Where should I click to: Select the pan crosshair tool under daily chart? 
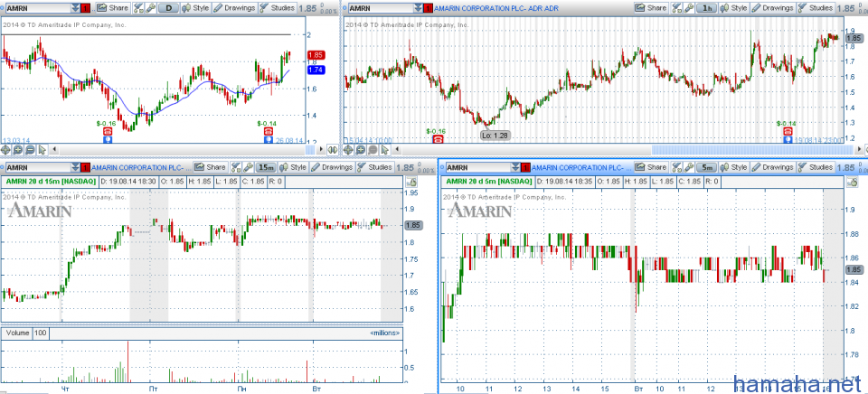(x=5, y=149)
